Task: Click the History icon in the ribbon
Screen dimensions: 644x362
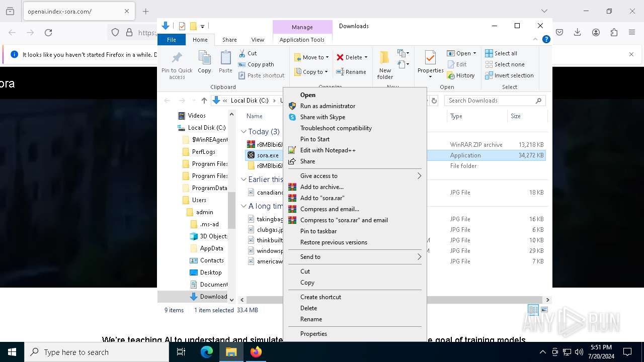Action: [x=451, y=75]
